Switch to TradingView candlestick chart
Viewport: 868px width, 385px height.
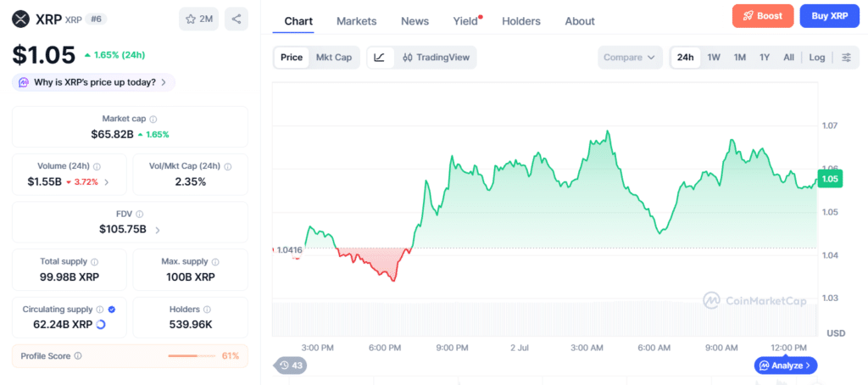tap(436, 58)
